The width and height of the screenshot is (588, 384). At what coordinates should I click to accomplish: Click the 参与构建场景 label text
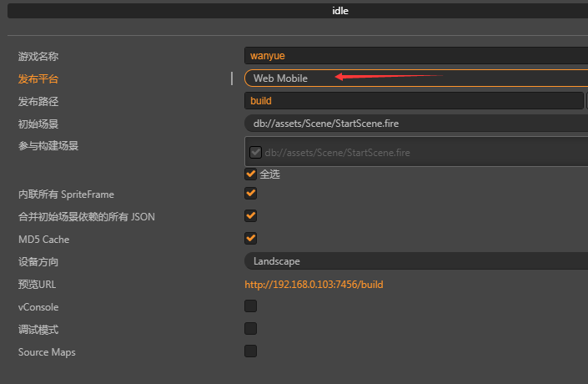point(48,146)
